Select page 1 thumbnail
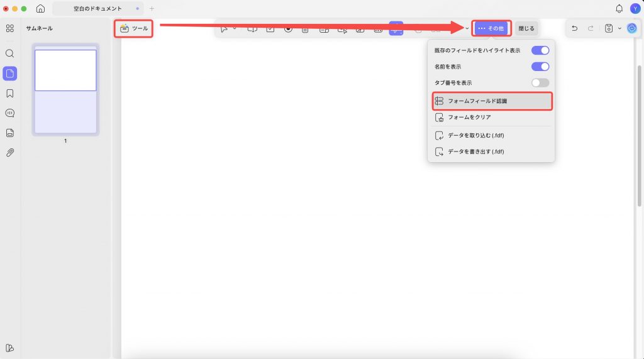644x359 pixels. point(65,89)
